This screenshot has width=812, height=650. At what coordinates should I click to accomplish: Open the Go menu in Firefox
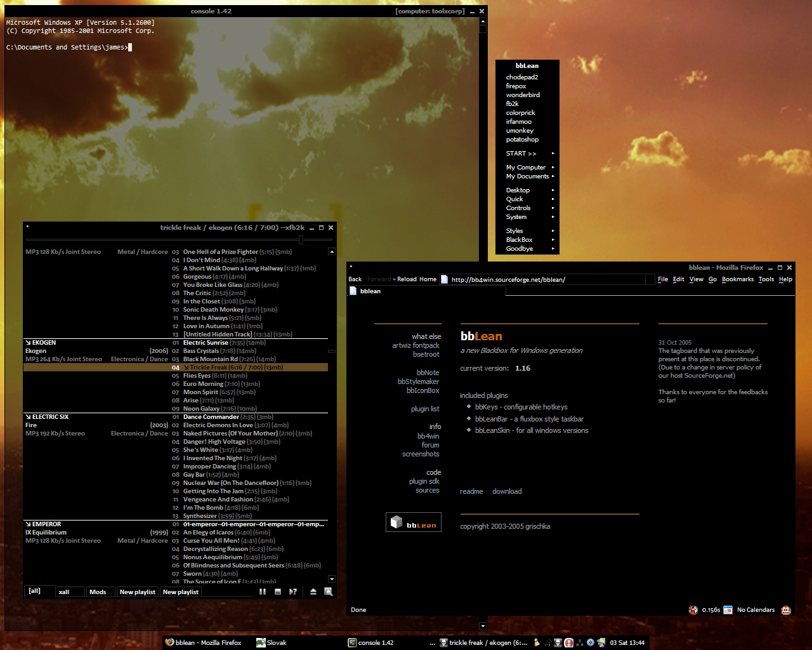[x=712, y=279]
